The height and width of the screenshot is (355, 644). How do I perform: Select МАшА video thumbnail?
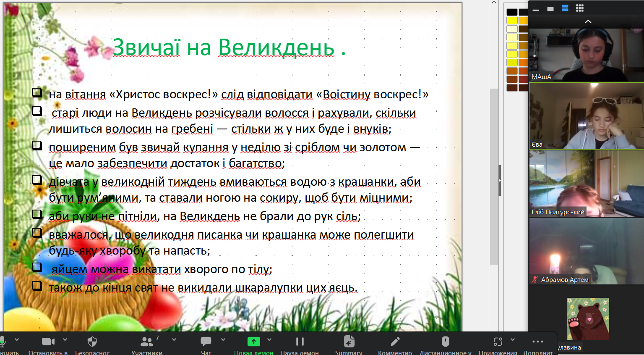(x=587, y=55)
